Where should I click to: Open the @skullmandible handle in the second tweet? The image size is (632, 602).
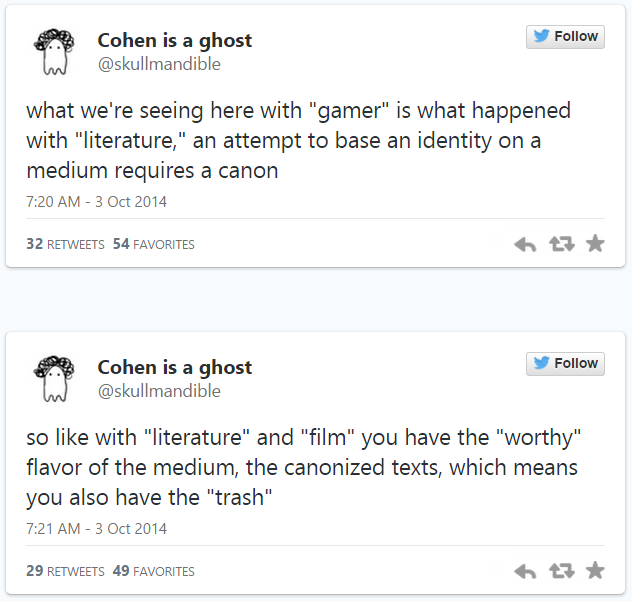pos(158,391)
